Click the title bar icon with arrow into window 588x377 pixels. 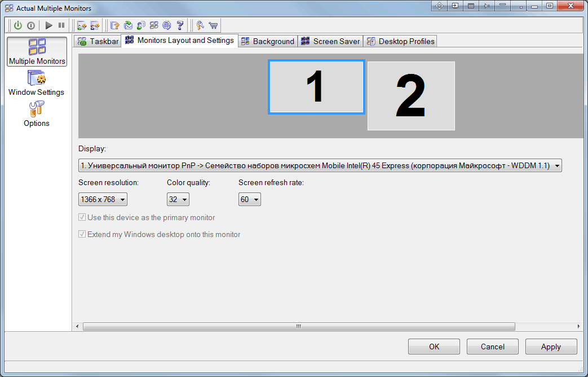455,6
